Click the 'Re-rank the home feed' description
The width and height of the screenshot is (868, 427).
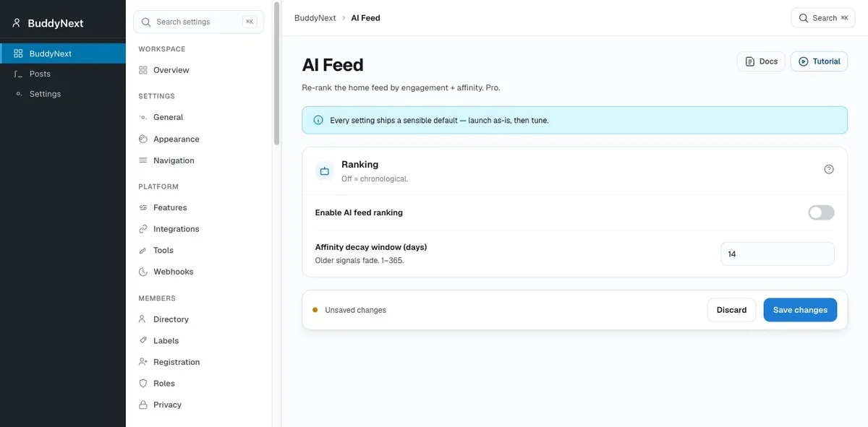point(401,87)
